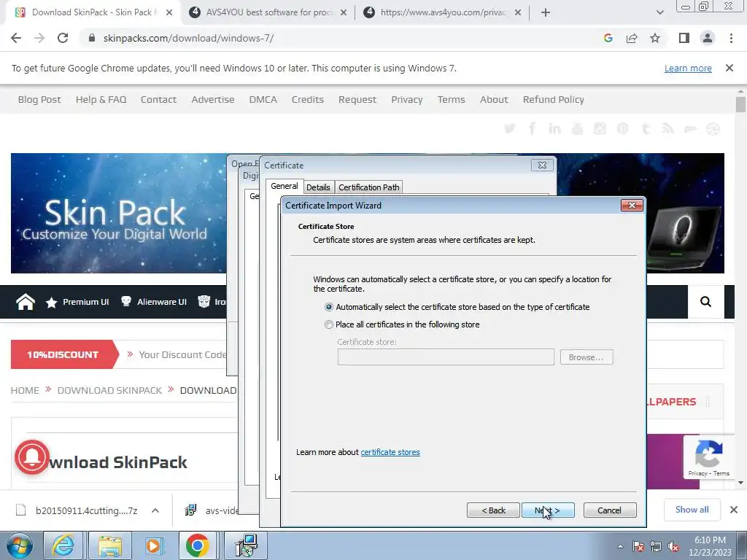Click HOME breadcrumb link
The height and width of the screenshot is (560, 747).
(25, 391)
